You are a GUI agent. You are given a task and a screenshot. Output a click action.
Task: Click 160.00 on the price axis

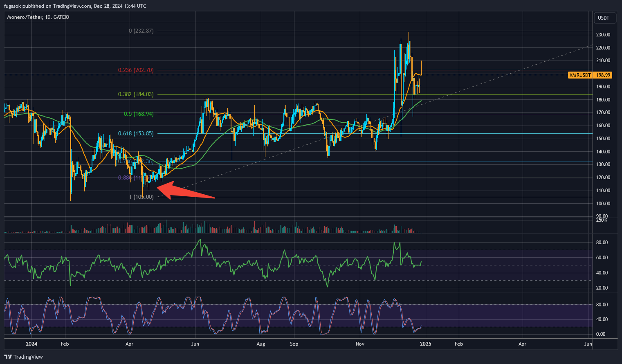pyautogui.click(x=603, y=126)
